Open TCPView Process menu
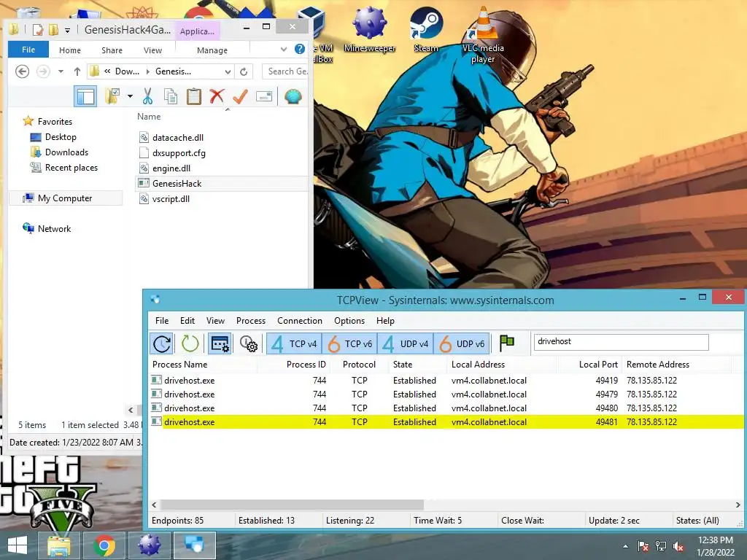The width and height of the screenshot is (747, 560). click(251, 321)
